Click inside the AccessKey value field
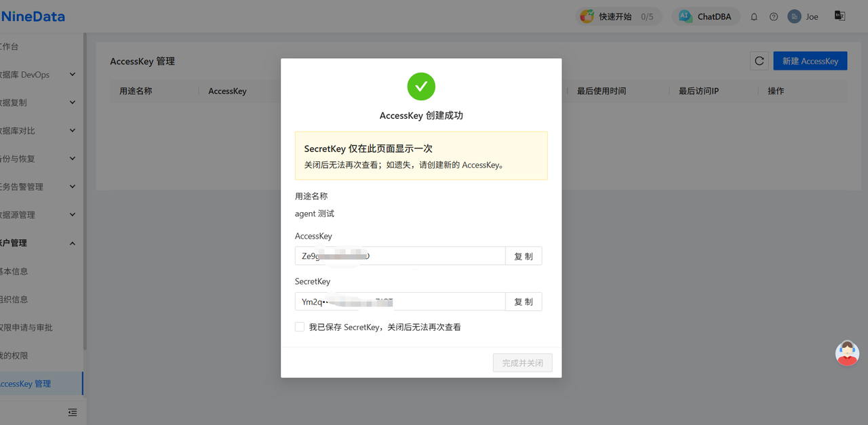The width and height of the screenshot is (868, 425). coord(400,256)
